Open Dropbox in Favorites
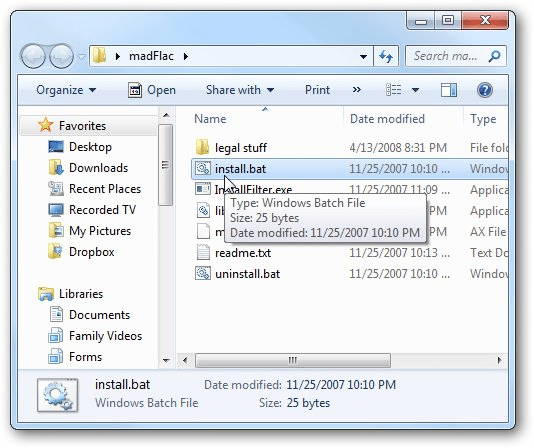 coord(92,252)
